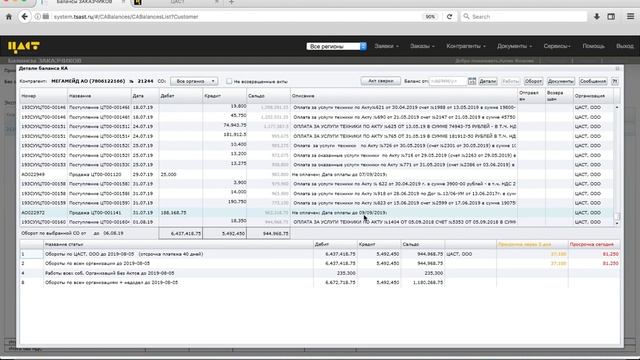
Task: Switch to the second ЦАСТ browser tab
Action: click(177, 2)
